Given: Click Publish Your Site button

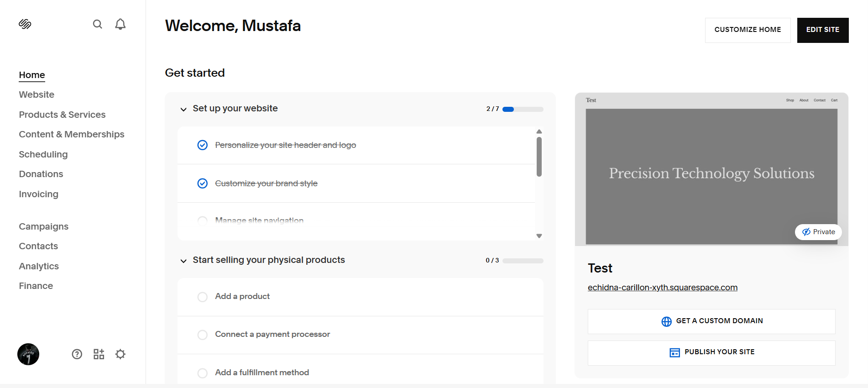Looking at the screenshot, I should click(711, 353).
